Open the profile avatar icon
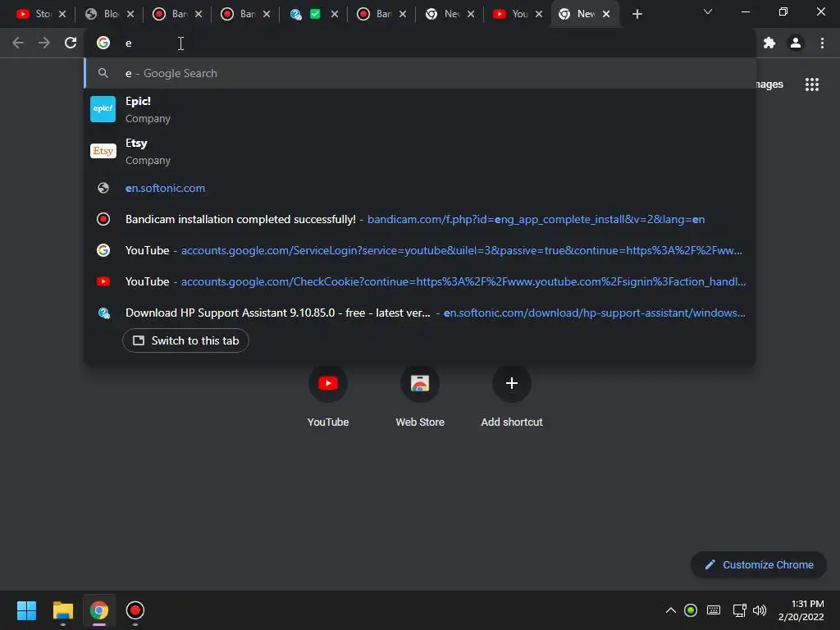 (796, 43)
